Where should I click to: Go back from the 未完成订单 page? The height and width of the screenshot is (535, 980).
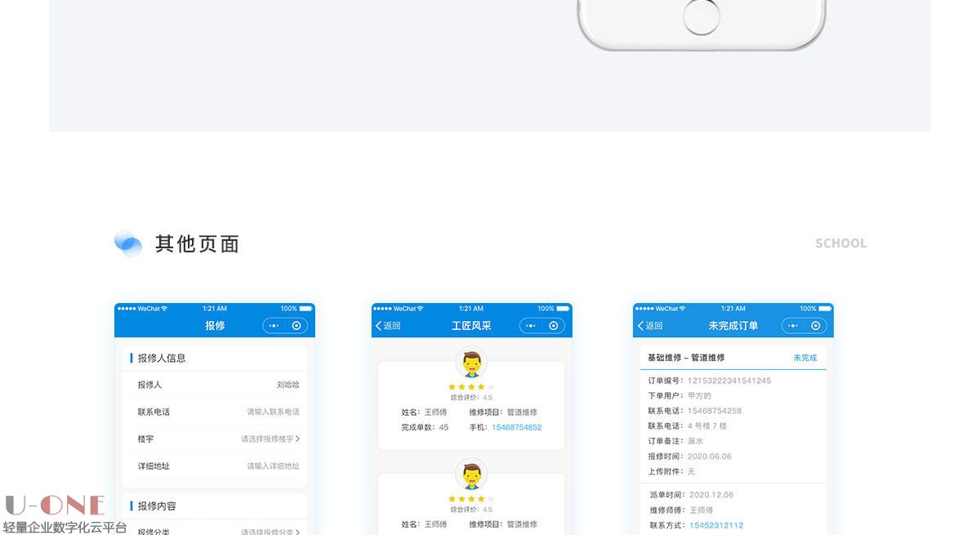(x=650, y=326)
